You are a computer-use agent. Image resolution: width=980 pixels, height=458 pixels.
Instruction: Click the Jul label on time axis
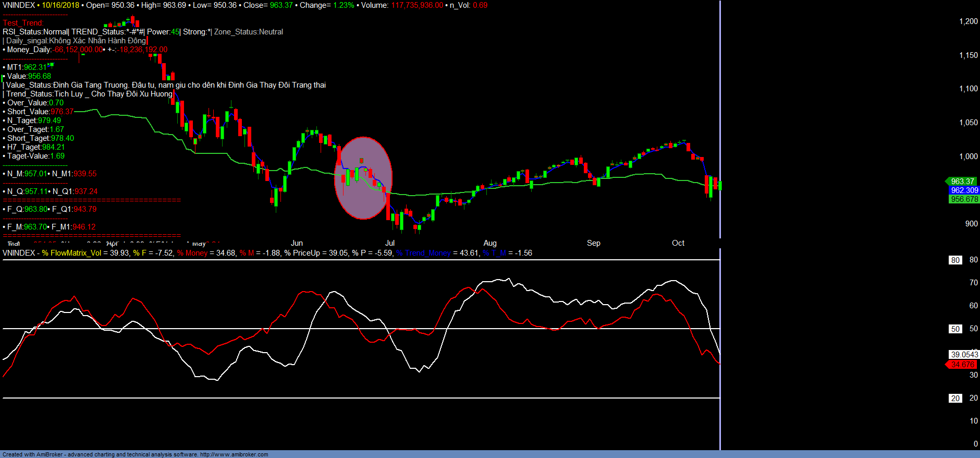click(389, 243)
